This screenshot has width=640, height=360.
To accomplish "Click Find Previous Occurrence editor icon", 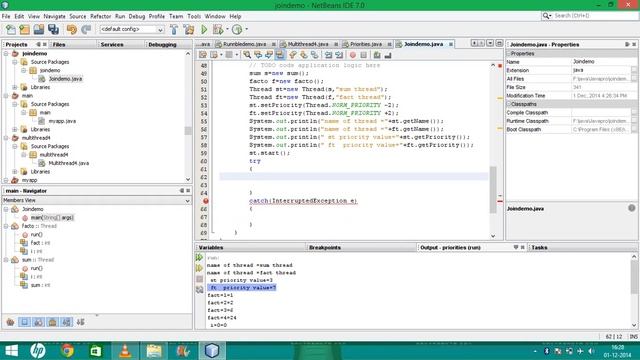I will 258,55.
